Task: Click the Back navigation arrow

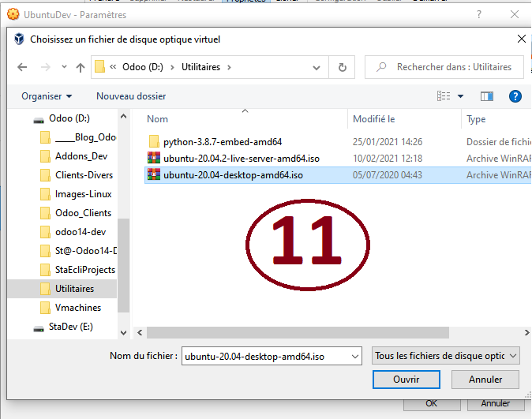Action: [x=23, y=67]
